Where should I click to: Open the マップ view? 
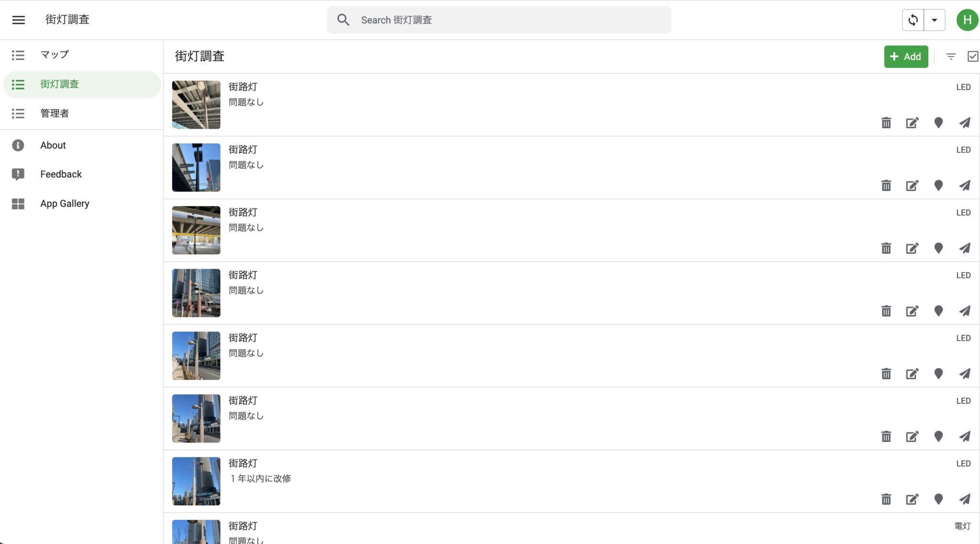55,55
